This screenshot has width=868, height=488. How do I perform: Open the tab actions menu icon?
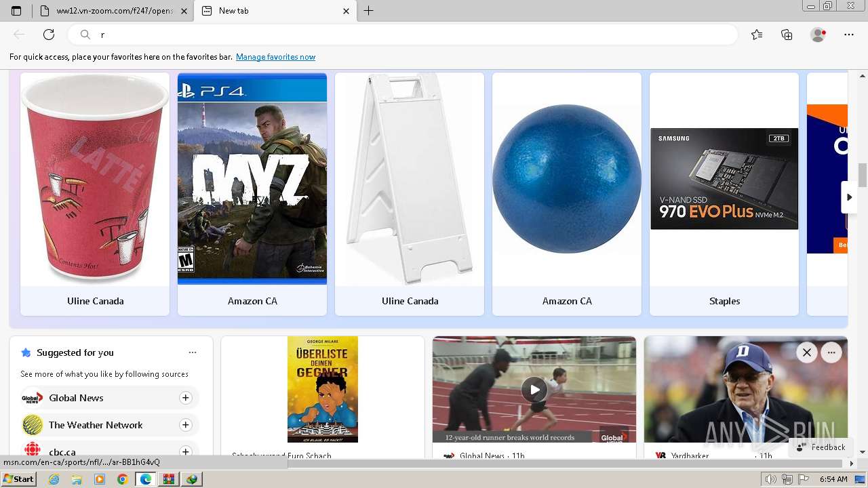tap(16, 11)
